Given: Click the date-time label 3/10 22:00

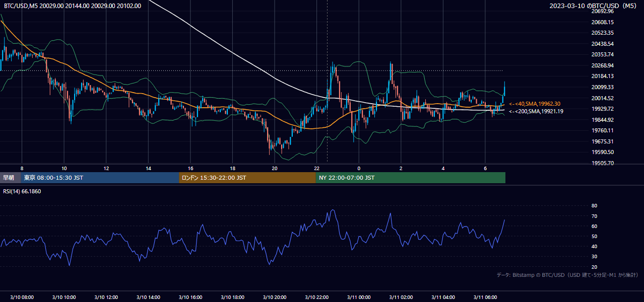Looking at the screenshot, I should 316,297.
